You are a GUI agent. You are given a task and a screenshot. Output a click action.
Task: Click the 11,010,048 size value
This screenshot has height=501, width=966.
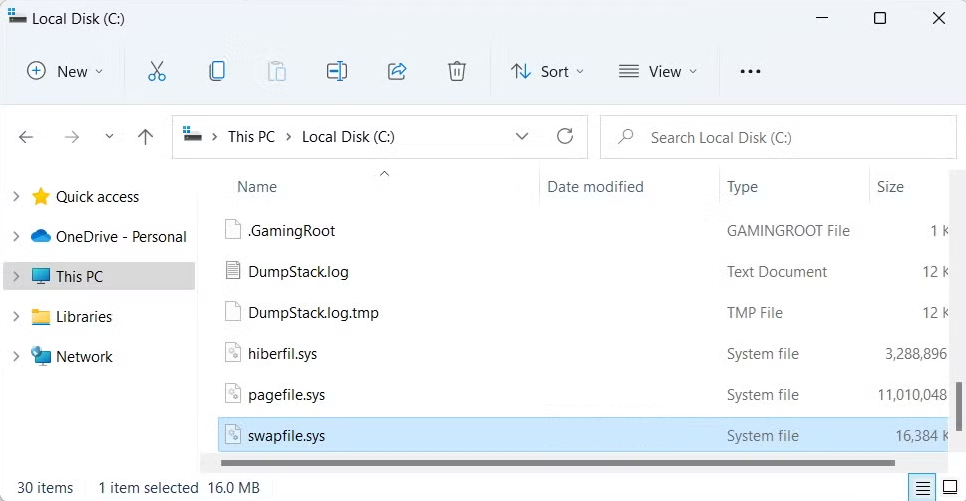coord(912,394)
